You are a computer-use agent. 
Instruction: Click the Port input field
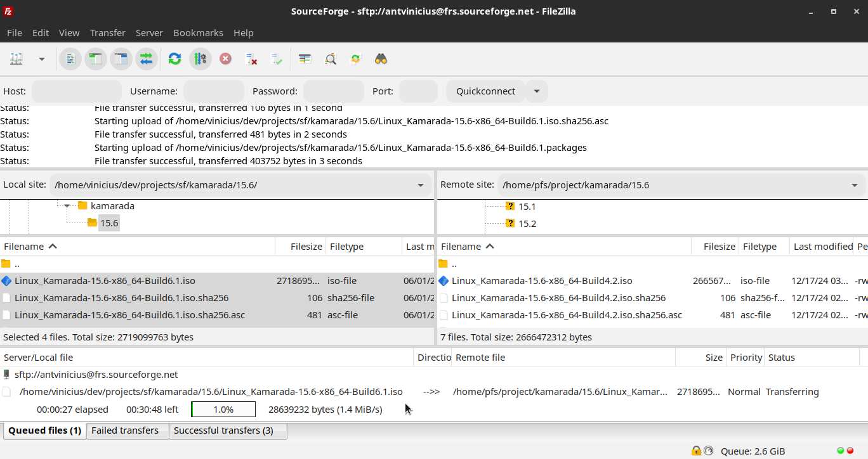[x=418, y=91]
